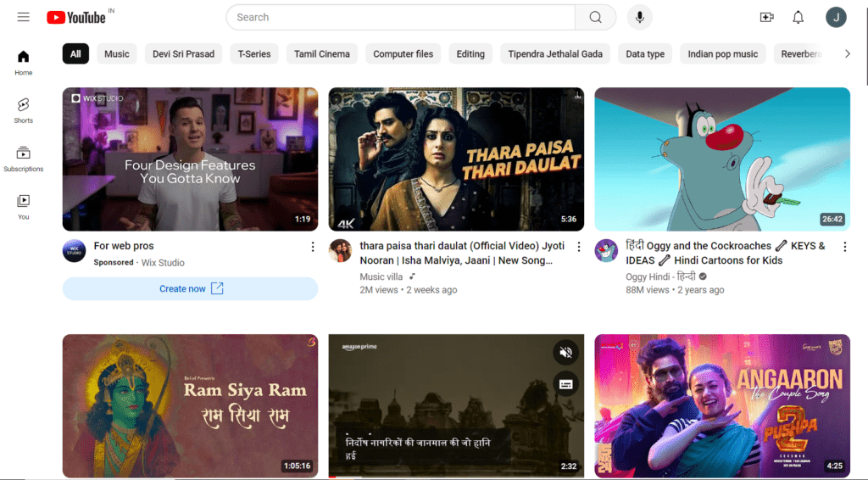
Task: Open options menu for Wix Studio ad
Action: click(312, 247)
